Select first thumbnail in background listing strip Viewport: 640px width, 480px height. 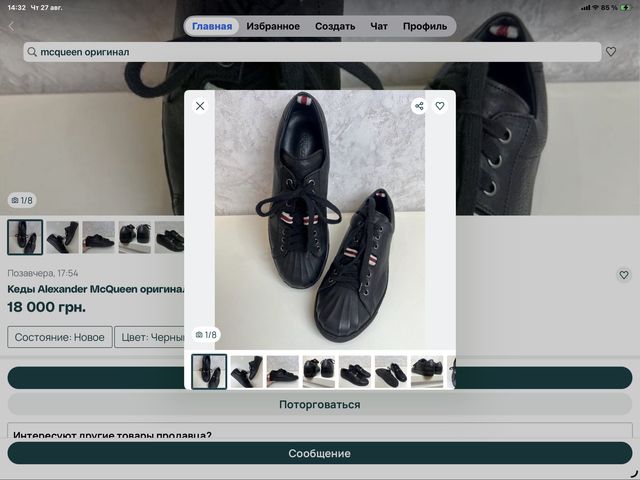point(25,237)
